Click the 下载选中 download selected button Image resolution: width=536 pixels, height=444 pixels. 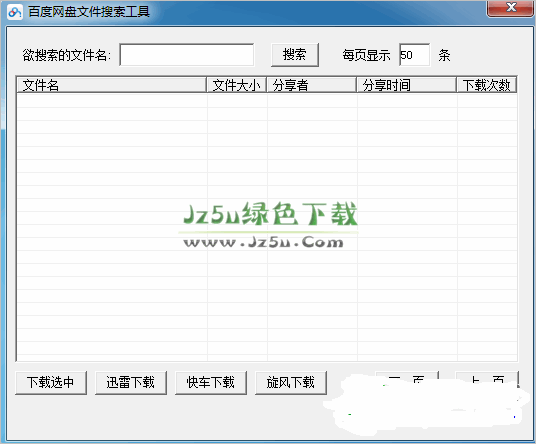click(51, 382)
